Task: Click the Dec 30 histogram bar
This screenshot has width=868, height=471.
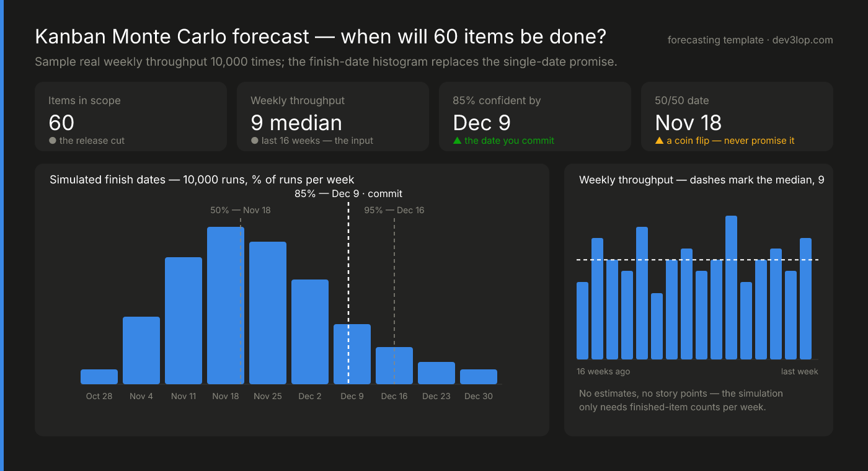Action: 479,377
